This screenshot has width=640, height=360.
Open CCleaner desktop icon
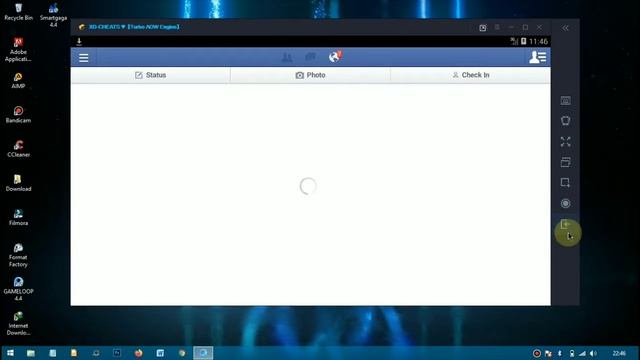click(18, 149)
